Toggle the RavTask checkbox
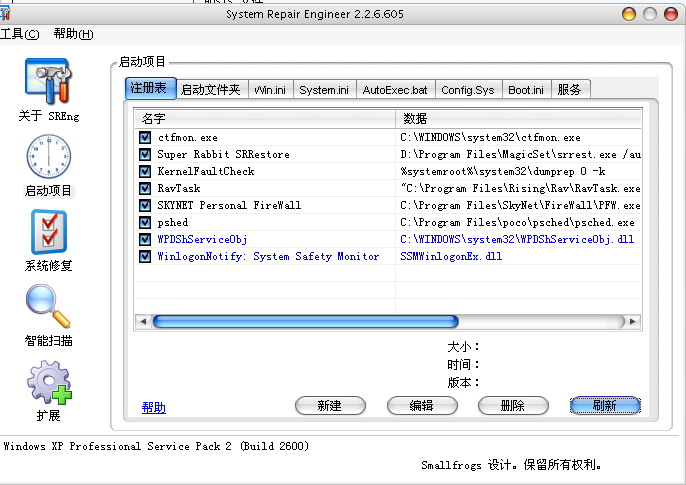 click(x=145, y=188)
